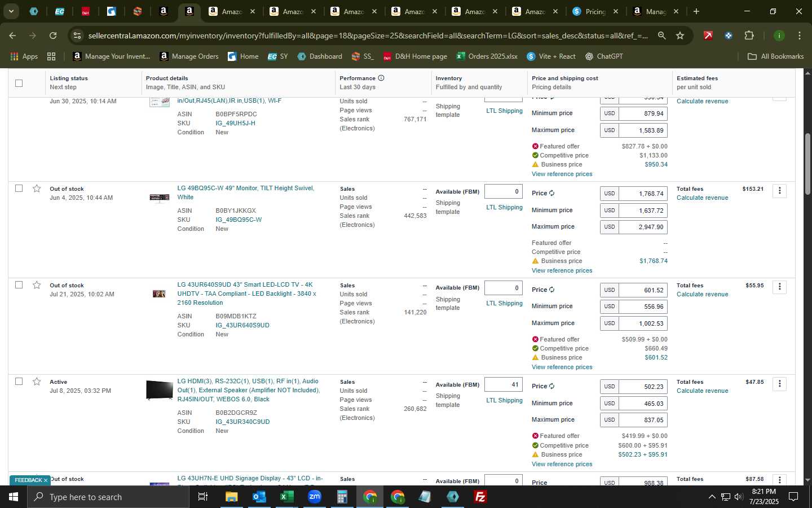Reload the page with browser refresh
Screen dimensions: 812x508
pyautogui.click(x=53, y=36)
